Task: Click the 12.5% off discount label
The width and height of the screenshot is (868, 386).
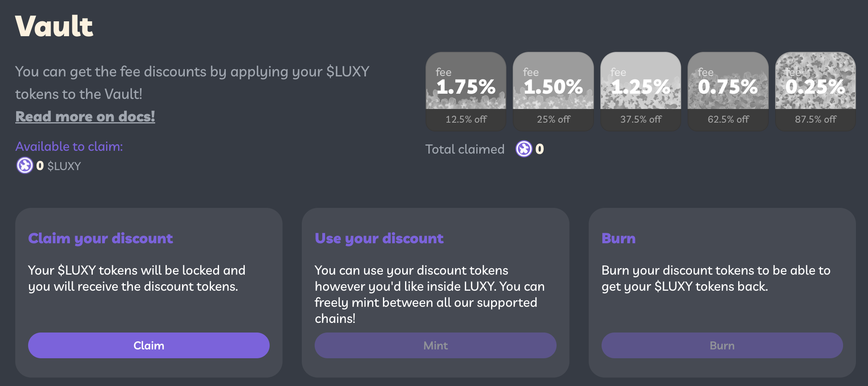Action: 466,119
